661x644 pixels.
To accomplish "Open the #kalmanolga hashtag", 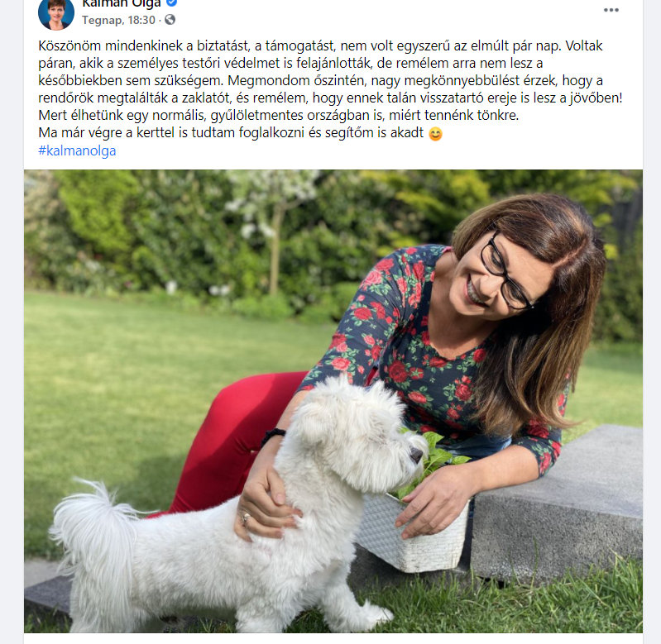I will point(77,150).
